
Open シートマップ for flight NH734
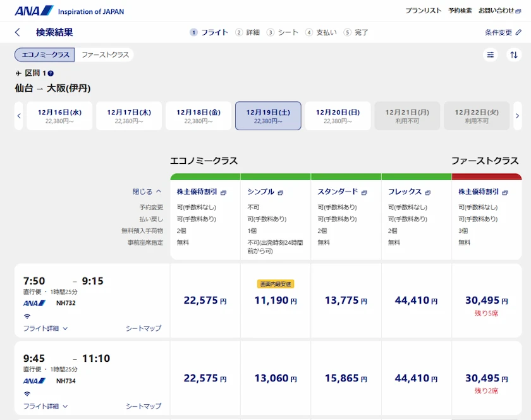tap(143, 406)
